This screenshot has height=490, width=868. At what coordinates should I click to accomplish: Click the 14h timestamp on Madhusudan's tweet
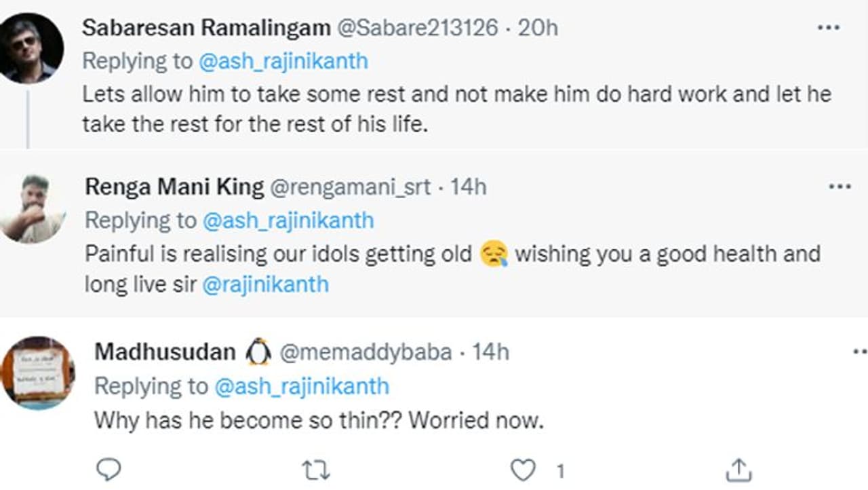pyautogui.click(x=490, y=352)
